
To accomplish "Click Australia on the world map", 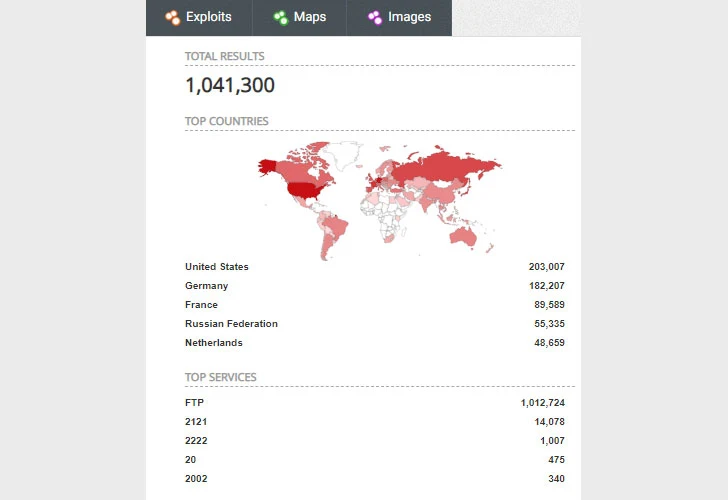I will pyautogui.click(x=463, y=236).
